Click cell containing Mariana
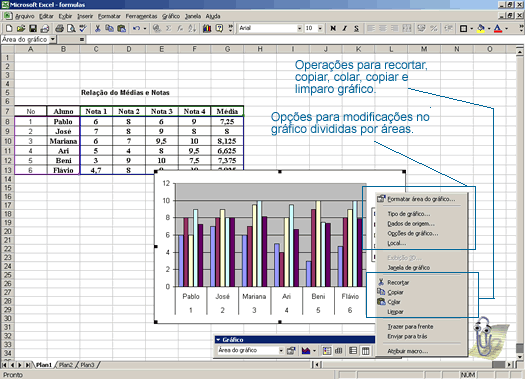 pyautogui.click(x=63, y=141)
